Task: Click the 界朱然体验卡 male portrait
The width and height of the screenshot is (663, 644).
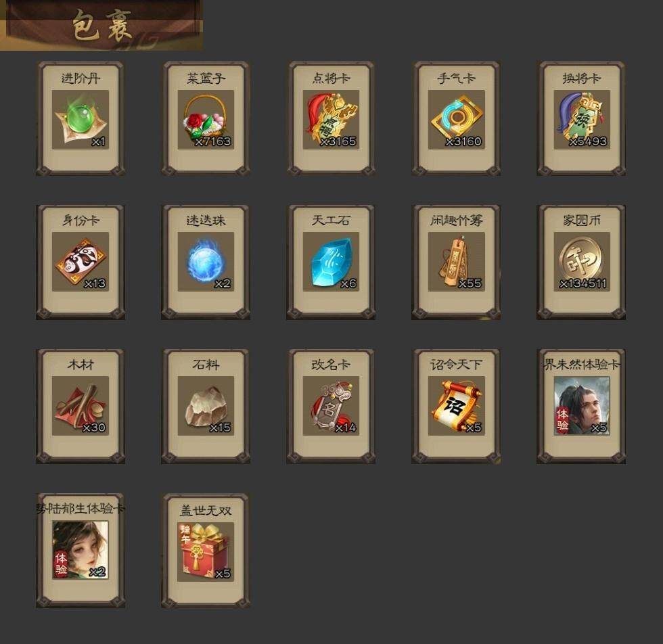Action: (582, 406)
